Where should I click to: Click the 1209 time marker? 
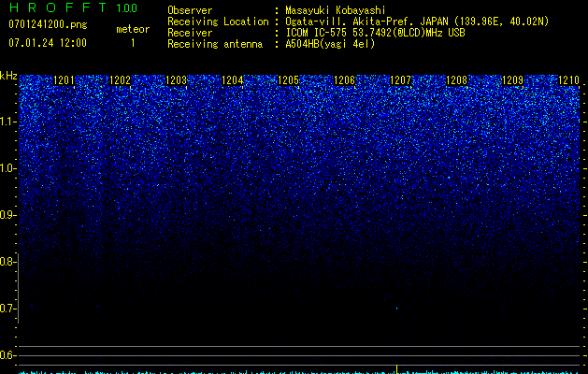(512, 80)
